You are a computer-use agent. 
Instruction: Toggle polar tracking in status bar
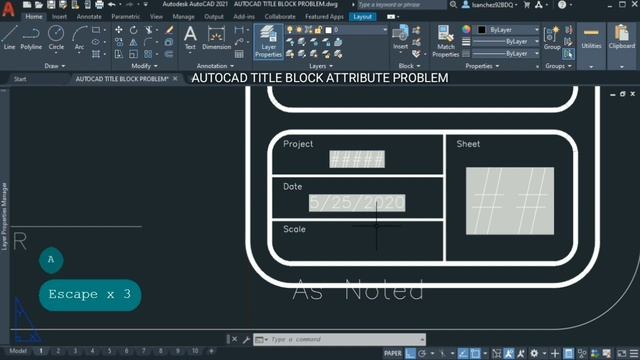point(422,353)
